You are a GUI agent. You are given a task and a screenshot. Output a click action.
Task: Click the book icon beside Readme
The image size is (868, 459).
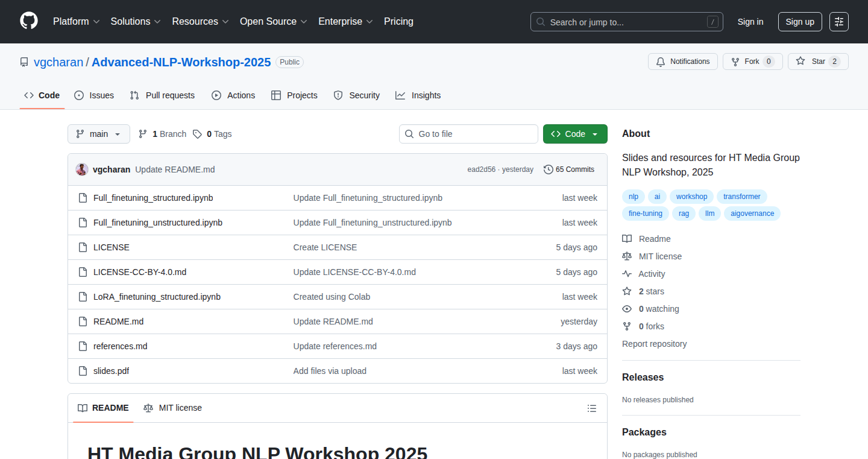tap(627, 239)
